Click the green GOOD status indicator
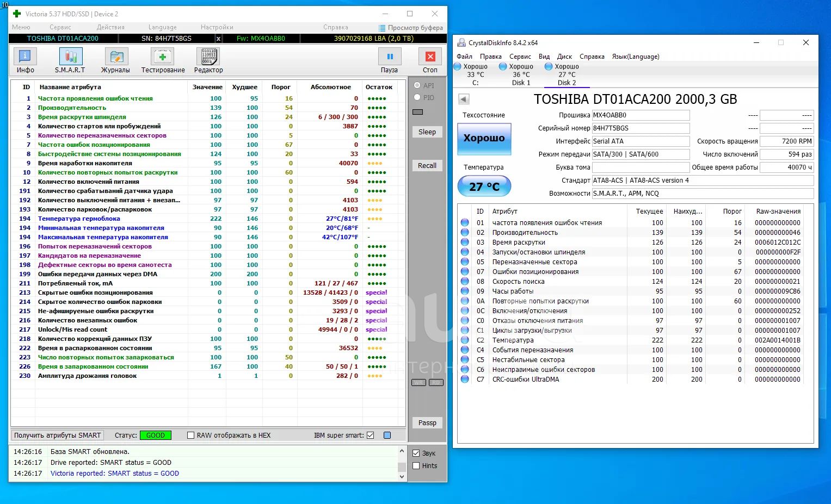Screen dimensions: 831x504 click(x=156, y=435)
